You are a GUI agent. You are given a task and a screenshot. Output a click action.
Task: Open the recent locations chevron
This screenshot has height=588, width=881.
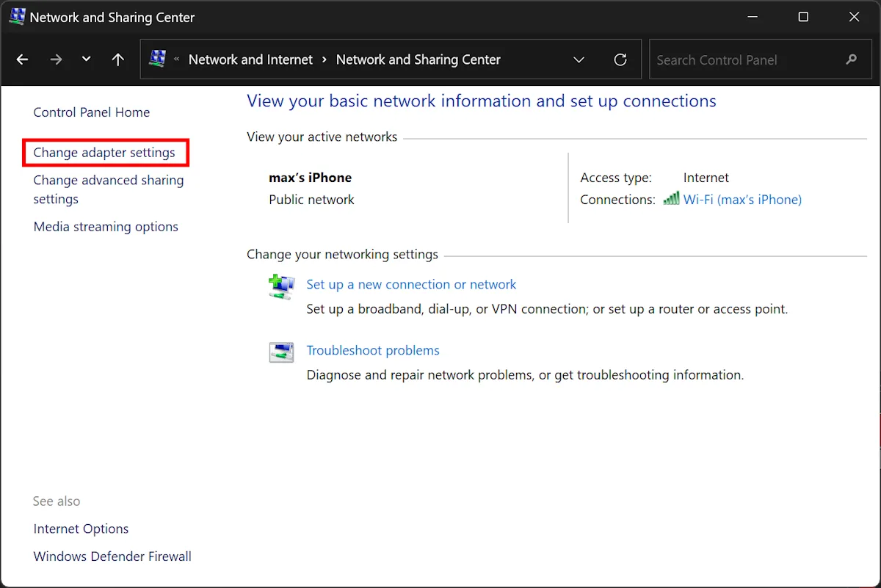[87, 59]
